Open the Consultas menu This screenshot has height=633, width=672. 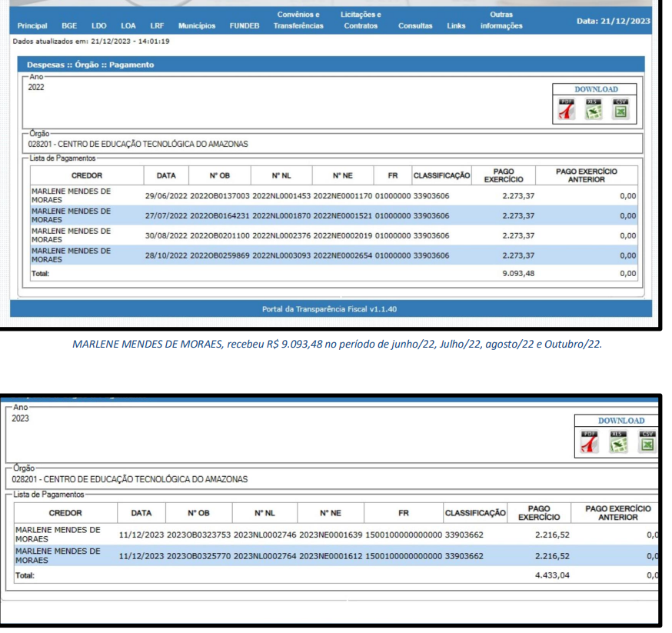[415, 25]
